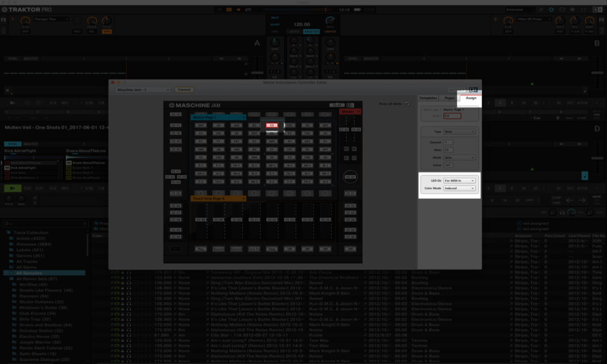Screen dimensions: 607x364
Task: Toggle FX unit 1 OFF button
Action: pos(25,32)
